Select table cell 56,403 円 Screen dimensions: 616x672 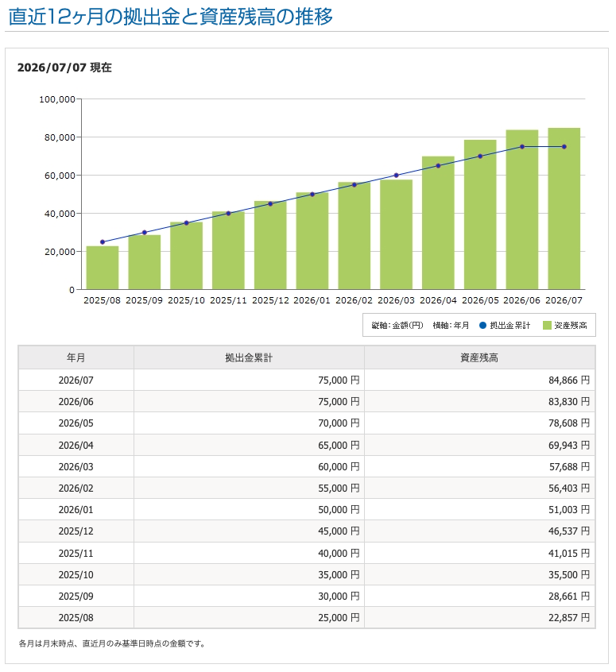479,489
